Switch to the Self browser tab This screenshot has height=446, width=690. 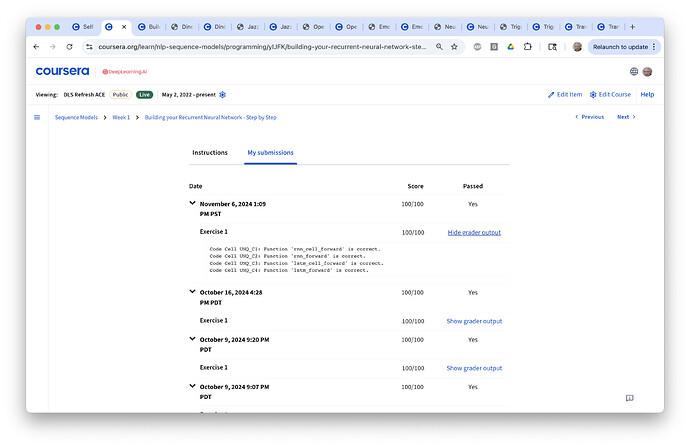point(83,27)
